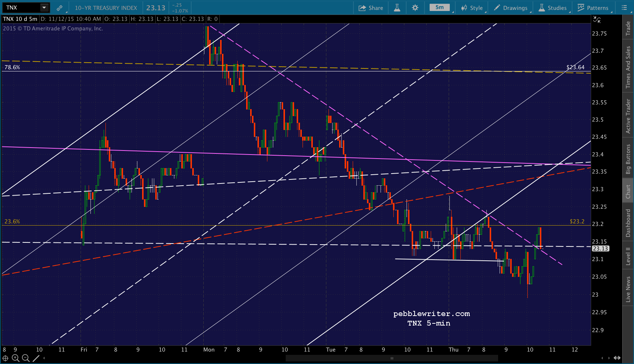Image resolution: width=634 pixels, height=364 pixels.
Task: Open chart settings gear icon
Action: [x=415, y=8]
